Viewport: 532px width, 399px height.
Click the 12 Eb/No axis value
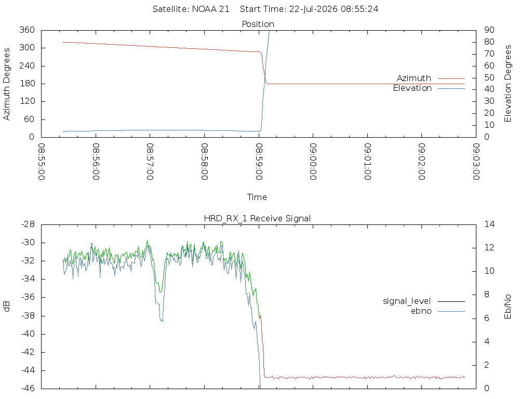489,248
